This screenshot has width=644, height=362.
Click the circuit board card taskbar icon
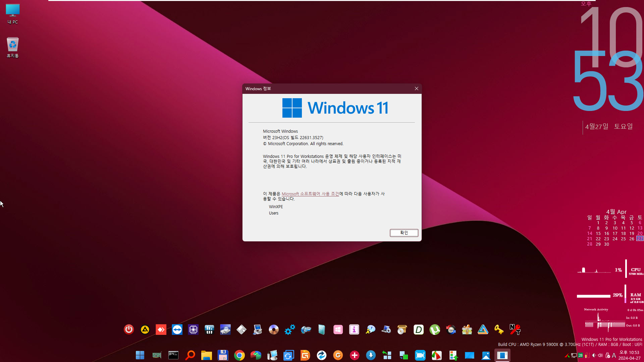tap(157, 355)
